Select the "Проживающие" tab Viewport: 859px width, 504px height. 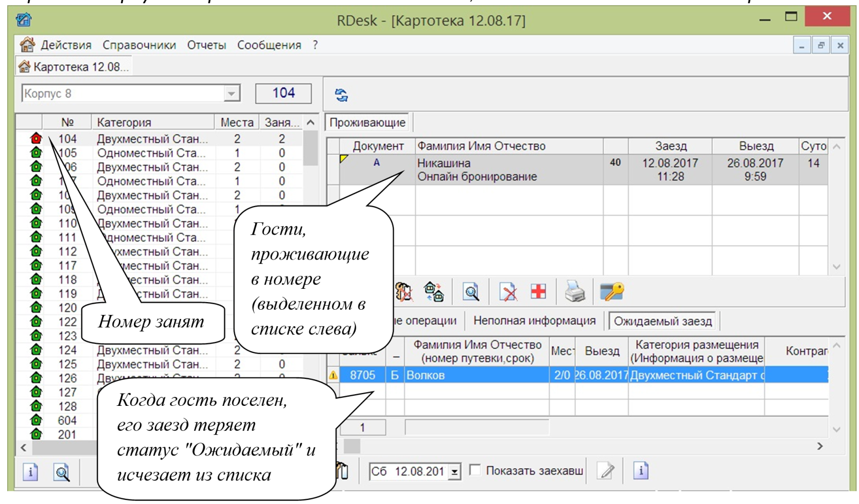pos(367,122)
